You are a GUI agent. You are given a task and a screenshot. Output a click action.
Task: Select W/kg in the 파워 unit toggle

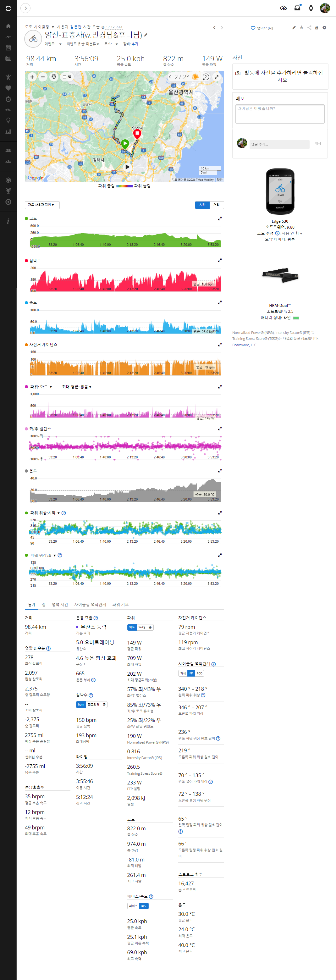click(141, 627)
